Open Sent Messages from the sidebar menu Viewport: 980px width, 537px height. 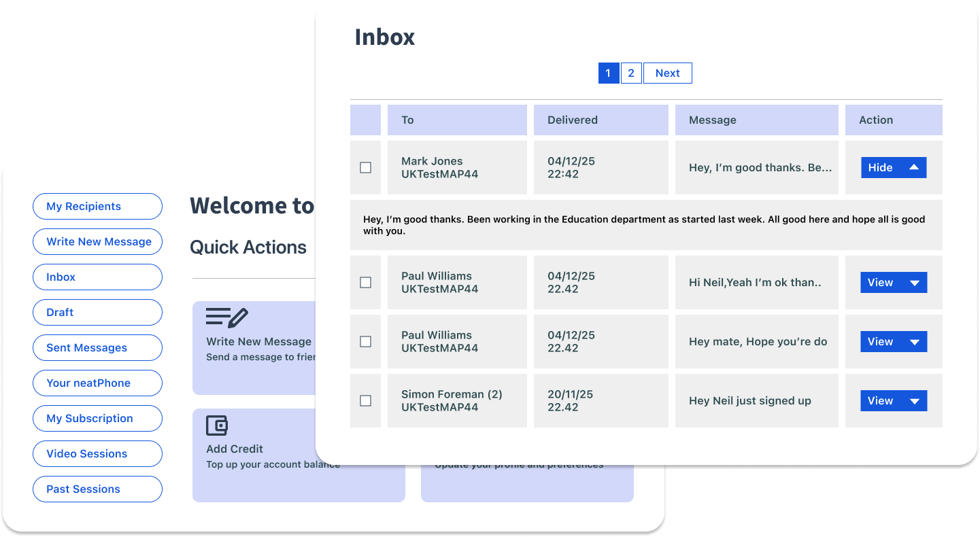tap(97, 347)
